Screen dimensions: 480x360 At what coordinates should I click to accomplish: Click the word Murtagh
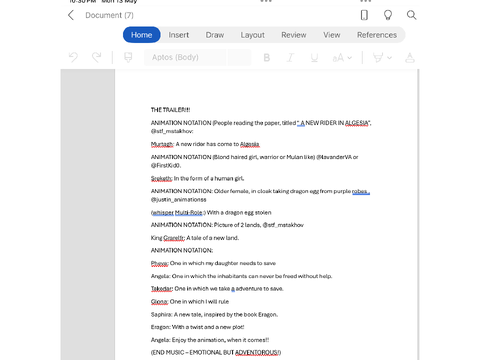point(162,144)
